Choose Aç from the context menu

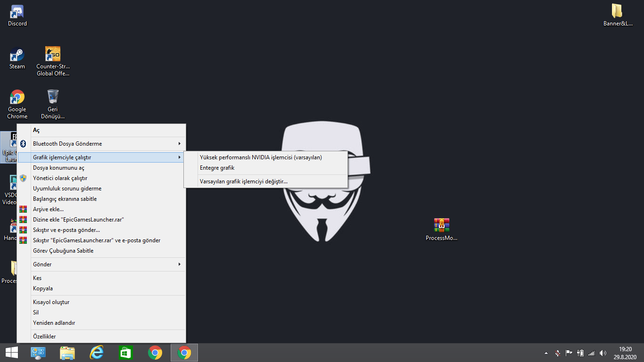tap(101, 130)
